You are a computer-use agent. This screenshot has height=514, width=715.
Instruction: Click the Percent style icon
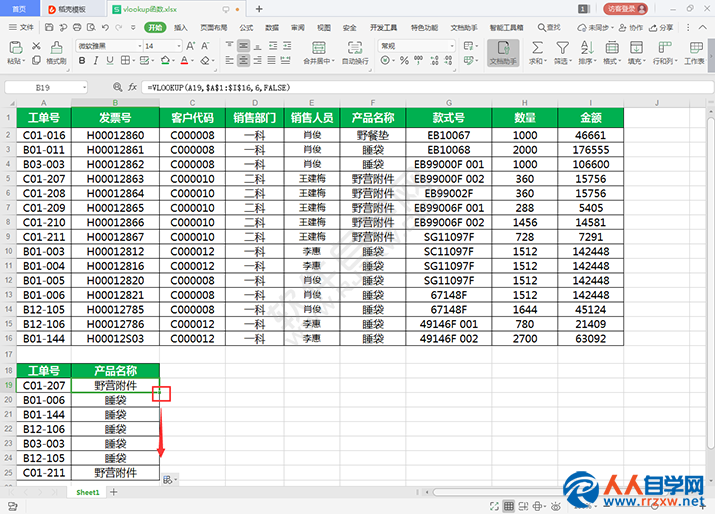[404, 60]
